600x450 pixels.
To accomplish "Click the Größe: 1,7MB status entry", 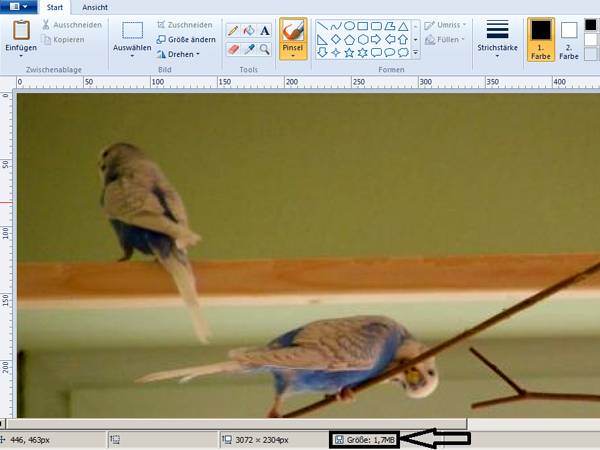I will click(x=365, y=440).
